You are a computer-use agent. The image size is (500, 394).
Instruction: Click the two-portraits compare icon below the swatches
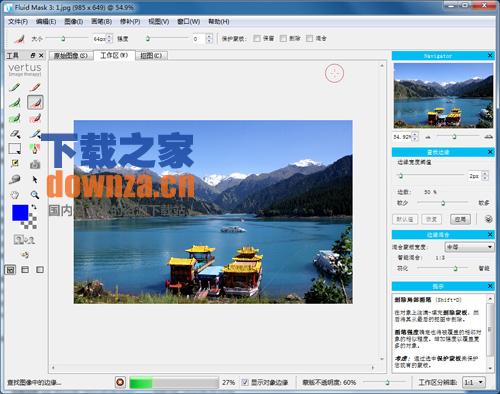click(24, 239)
